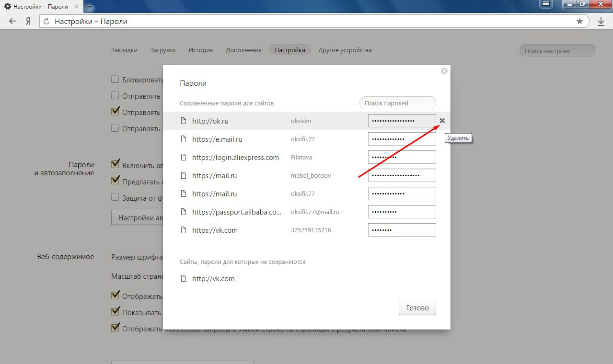Click the reload page icon in address bar
The width and height of the screenshot is (613, 364).
[x=46, y=21]
